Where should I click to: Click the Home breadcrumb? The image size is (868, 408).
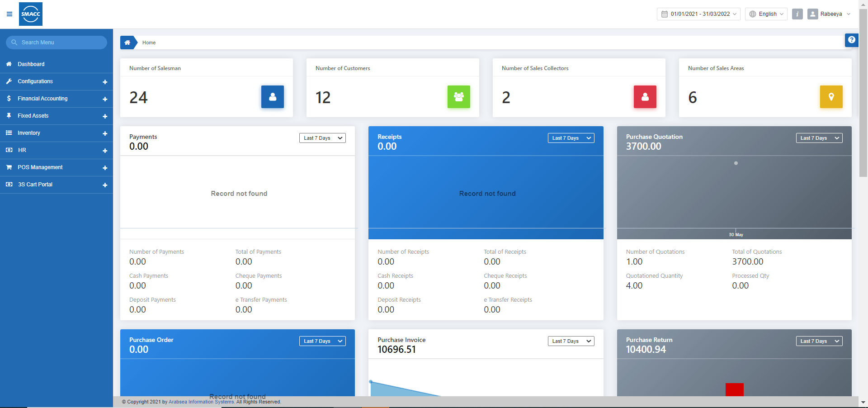coord(149,43)
